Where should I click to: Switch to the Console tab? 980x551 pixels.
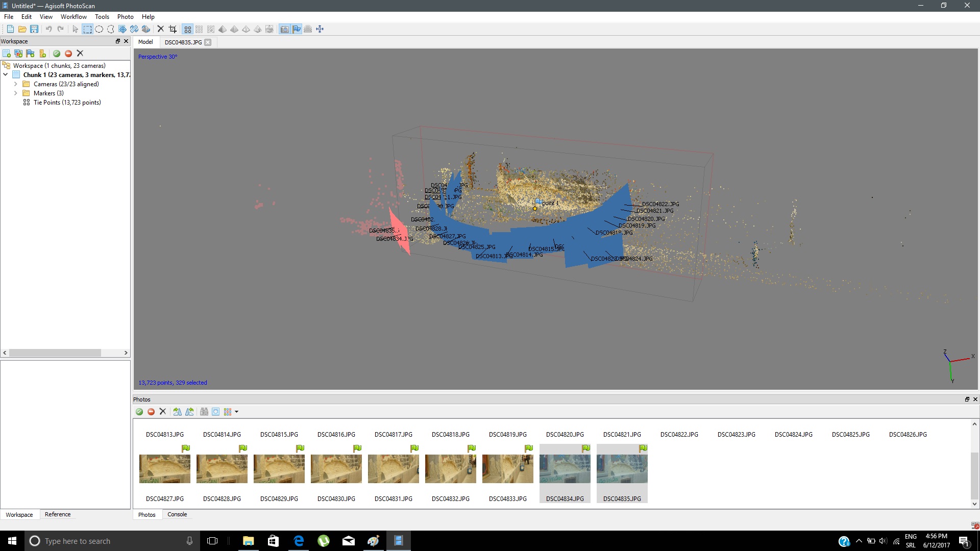[x=177, y=514]
